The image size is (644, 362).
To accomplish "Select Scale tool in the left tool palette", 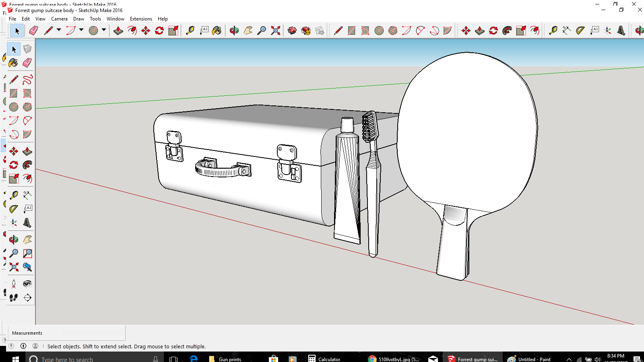I will (x=14, y=179).
